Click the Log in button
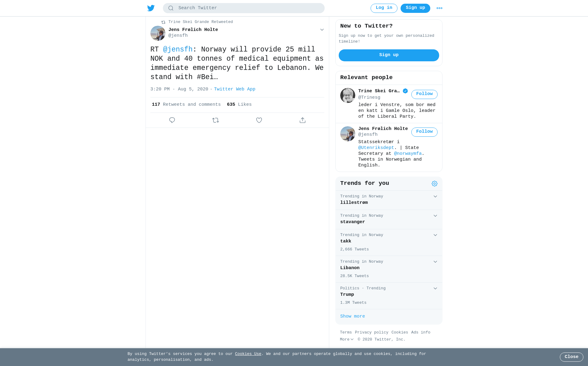This screenshot has height=366, width=588. (x=384, y=8)
